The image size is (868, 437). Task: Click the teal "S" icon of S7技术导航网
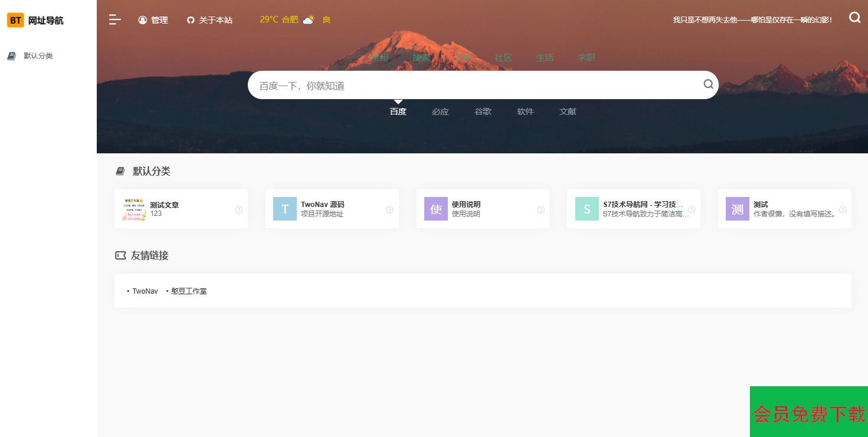(587, 209)
